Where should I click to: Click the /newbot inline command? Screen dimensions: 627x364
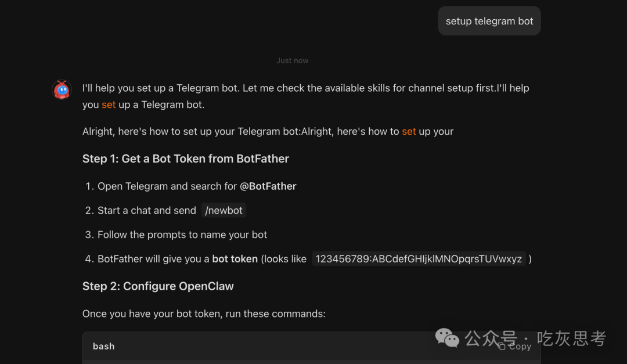(x=224, y=210)
